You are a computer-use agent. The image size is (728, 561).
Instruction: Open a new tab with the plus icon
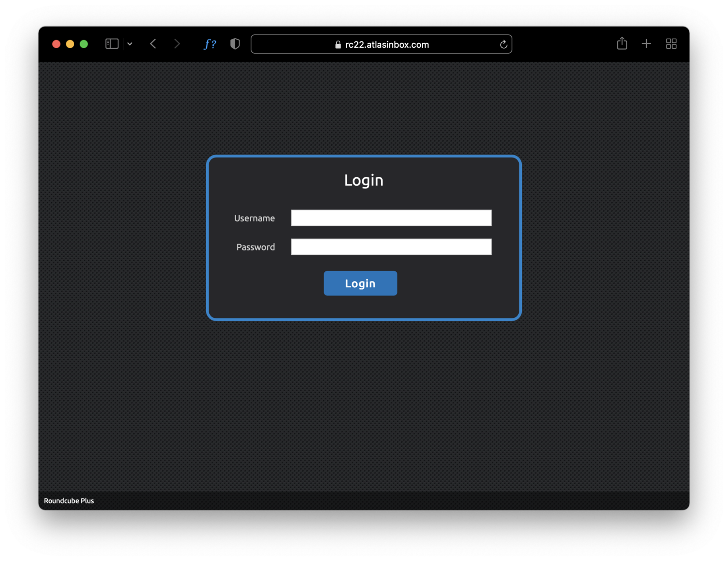646,44
